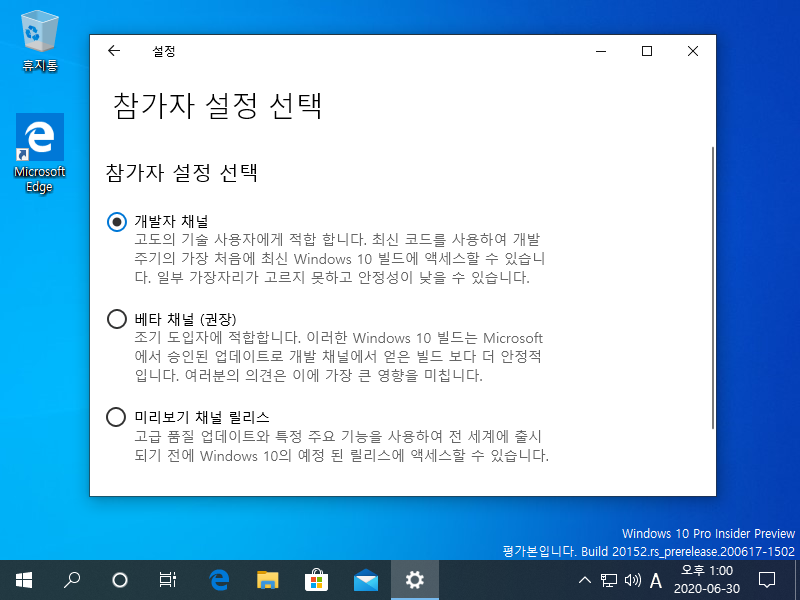Open the Microsoft Store taskbar icon
The height and width of the screenshot is (600, 800).
point(316,578)
